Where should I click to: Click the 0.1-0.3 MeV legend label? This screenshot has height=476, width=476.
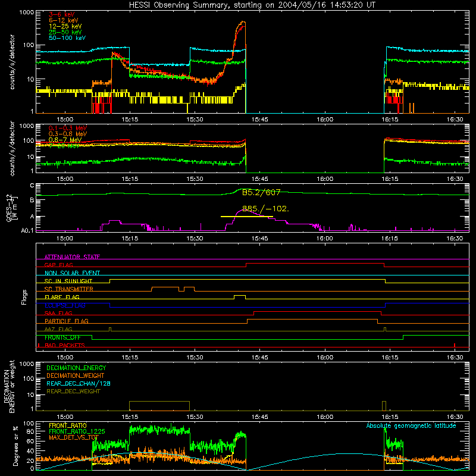click(x=68, y=129)
